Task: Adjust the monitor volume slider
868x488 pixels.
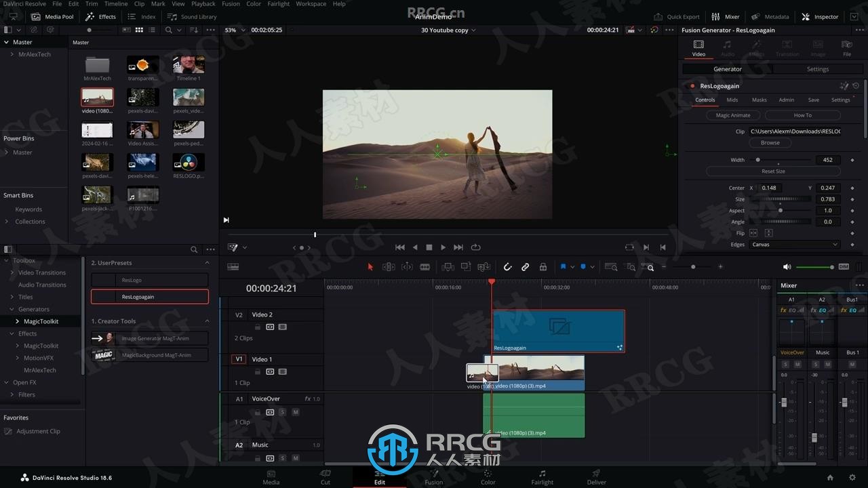Action: [x=814, y=267]
